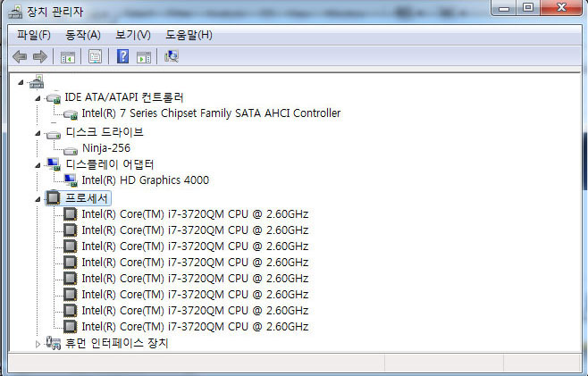588x376 pixels.
Task: Open the Properties toolbar icon
Action: tap(95, 57)
